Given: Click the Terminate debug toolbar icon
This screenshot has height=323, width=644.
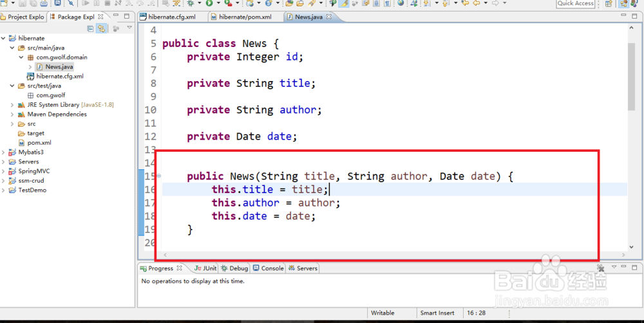Looking at the screenshot, I should click(x=107, y=3).
